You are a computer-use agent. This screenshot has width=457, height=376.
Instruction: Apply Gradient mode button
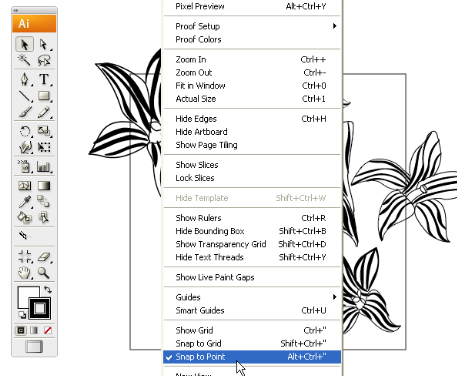coord(34,330)
